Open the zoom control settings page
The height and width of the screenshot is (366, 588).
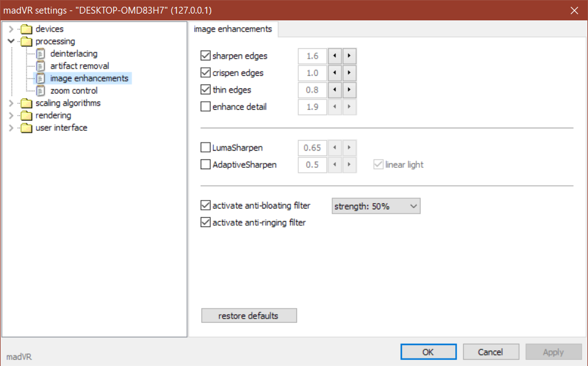click(x=74, y=91)
